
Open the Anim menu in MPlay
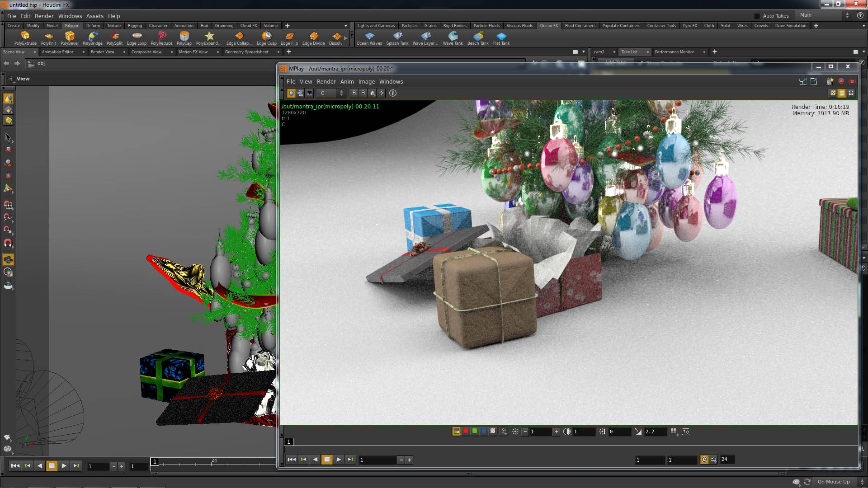click(347, 81)
